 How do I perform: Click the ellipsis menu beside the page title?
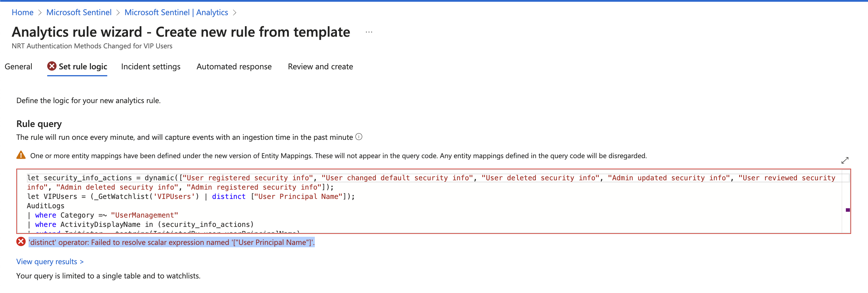[x=368, y=32]
